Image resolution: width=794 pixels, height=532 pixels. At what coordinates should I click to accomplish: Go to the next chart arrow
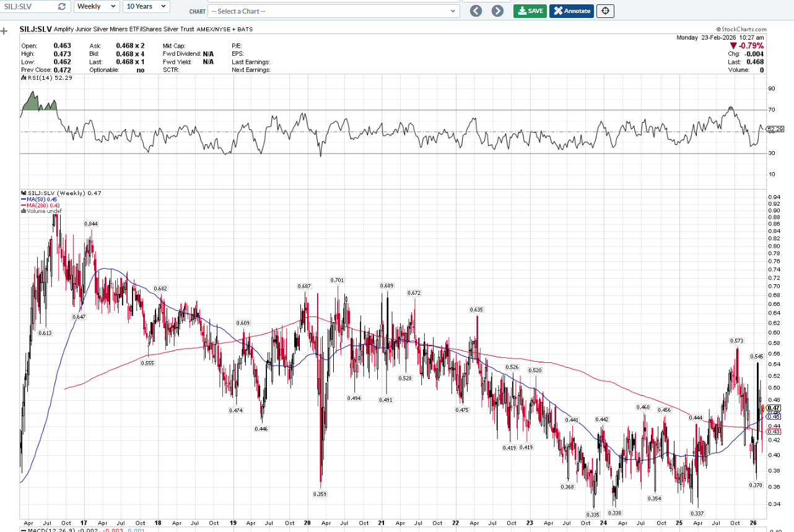pos(497,11)
